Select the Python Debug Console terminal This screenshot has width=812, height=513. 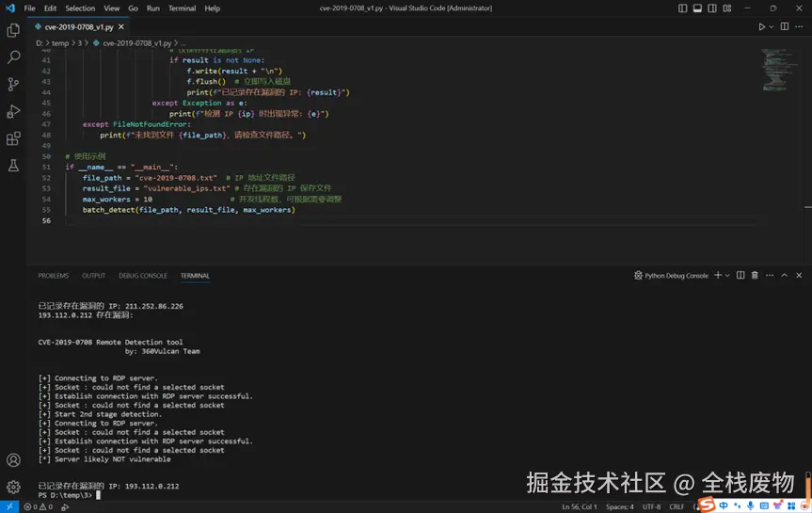tap(671, 276)
